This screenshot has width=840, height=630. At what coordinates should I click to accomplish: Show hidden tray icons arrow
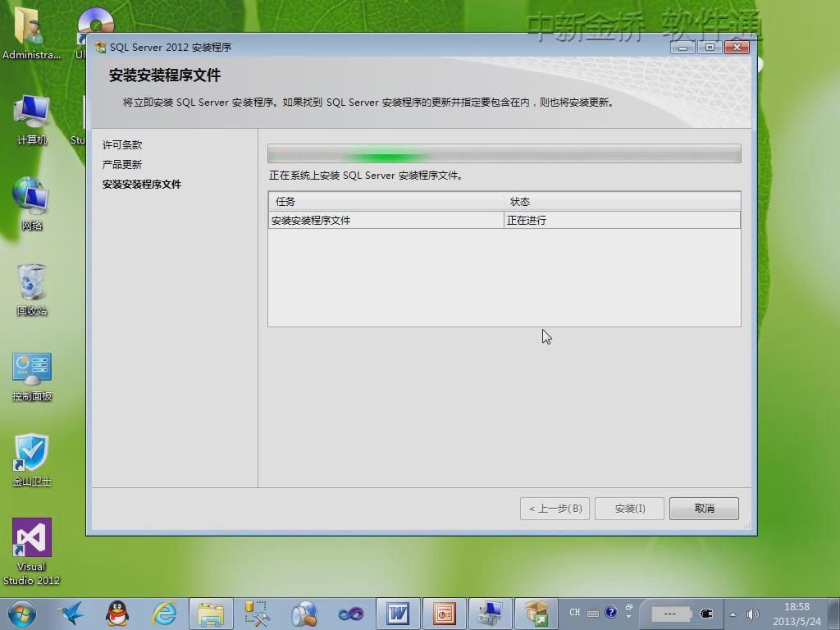[x=733, y=614]
